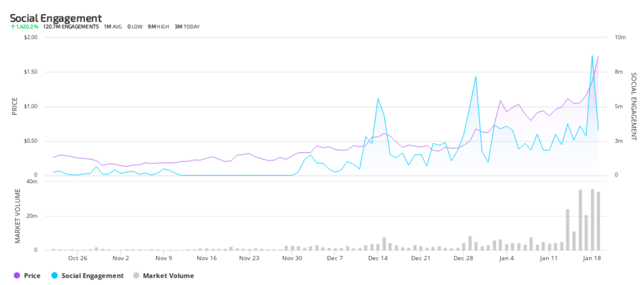Click the $0.50 price axis label
Screen dimensions: 644x285
point(30,141)
